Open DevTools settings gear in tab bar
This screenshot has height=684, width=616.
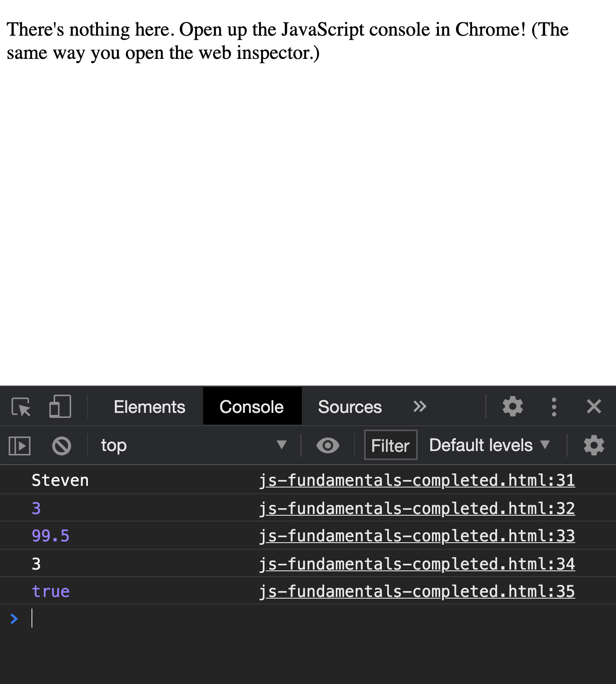click(x=513, y=407)
